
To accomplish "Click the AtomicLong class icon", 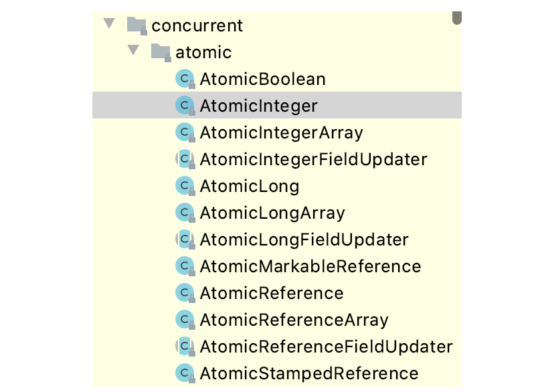I will [x=184, y=186].
